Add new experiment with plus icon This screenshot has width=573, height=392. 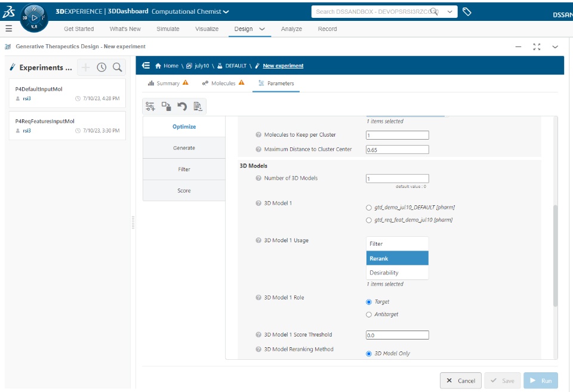click(85, 67)
